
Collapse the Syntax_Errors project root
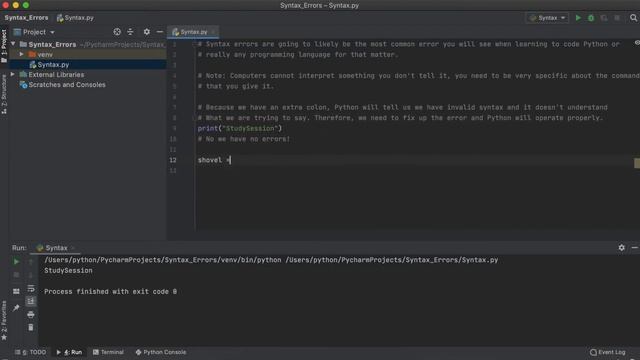13,44
